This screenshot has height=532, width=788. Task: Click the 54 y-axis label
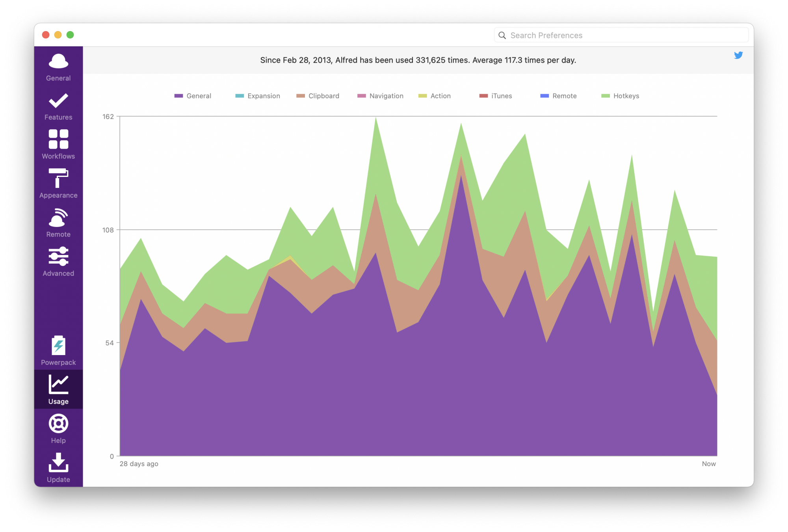coord(110,343)
